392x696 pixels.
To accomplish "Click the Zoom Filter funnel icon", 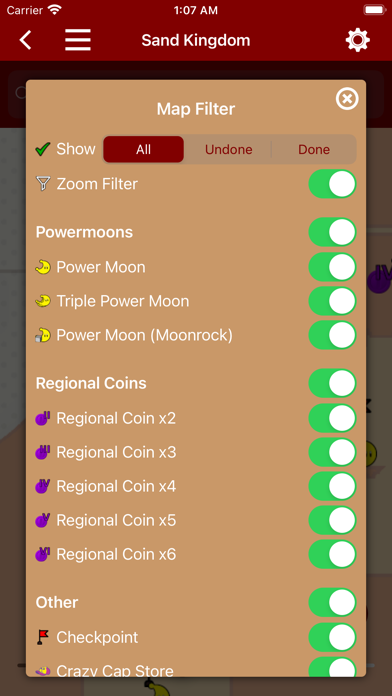I will tap(43, 184).
